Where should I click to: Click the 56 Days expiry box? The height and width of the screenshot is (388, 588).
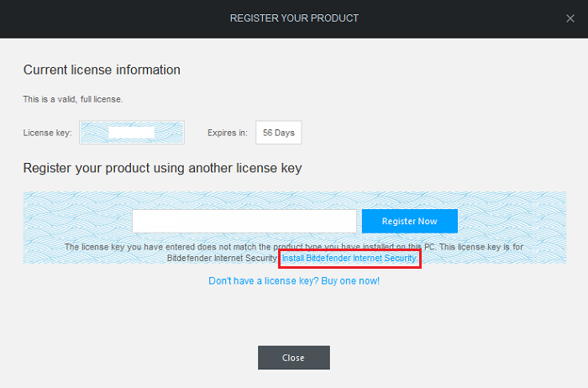(278, 133)
